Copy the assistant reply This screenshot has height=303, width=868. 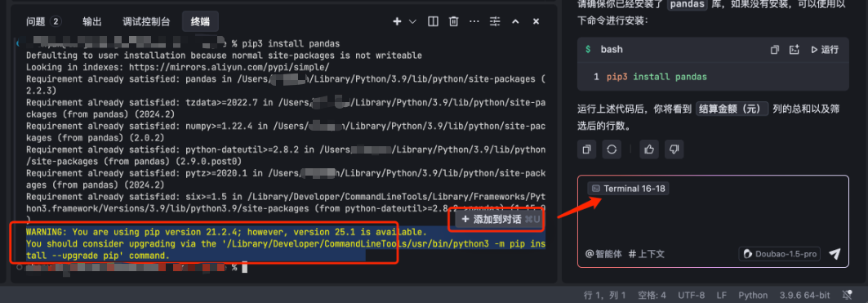(587, 149)
